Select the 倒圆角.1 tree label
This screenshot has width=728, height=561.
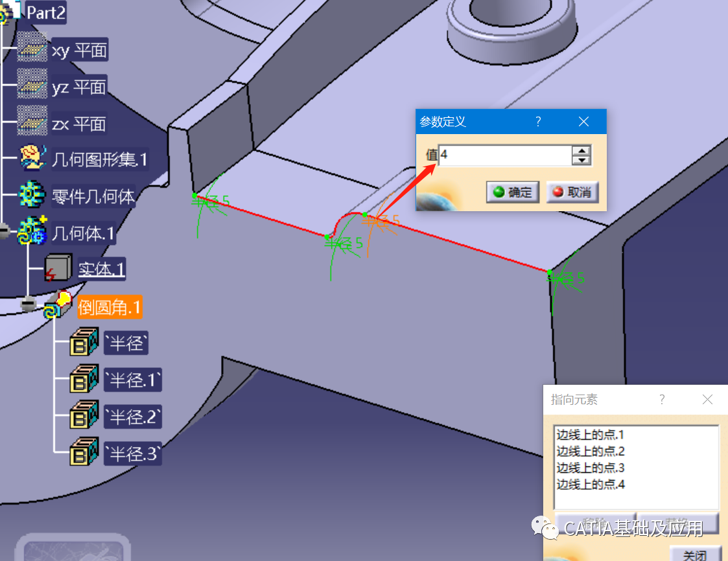pos(110,307)
